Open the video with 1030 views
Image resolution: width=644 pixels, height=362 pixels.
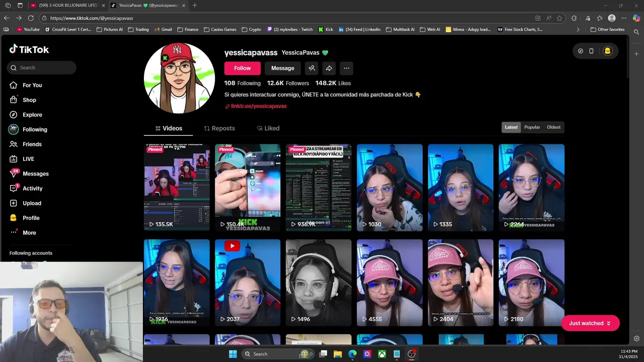point(389,188)
